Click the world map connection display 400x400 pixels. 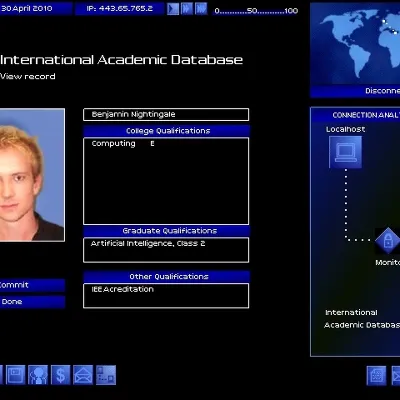pyautogui.click(x=355, y=45)
